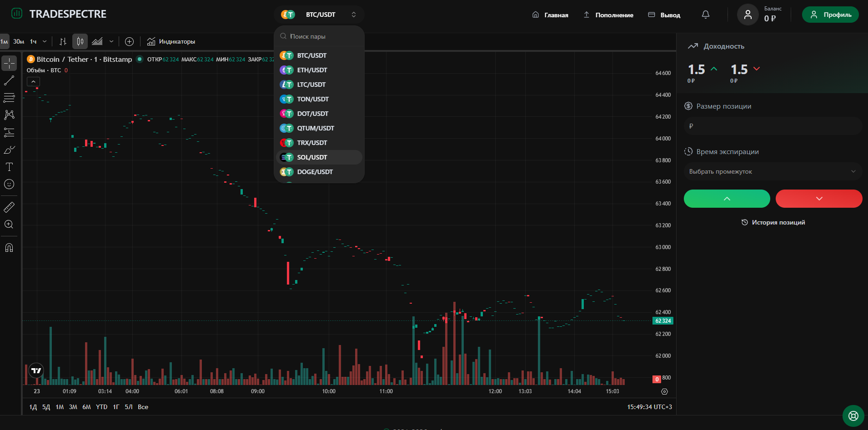This screenshot has height=430, width=868.
Task: Focus the Размер позиции amount field
Action: coord(773,126)
